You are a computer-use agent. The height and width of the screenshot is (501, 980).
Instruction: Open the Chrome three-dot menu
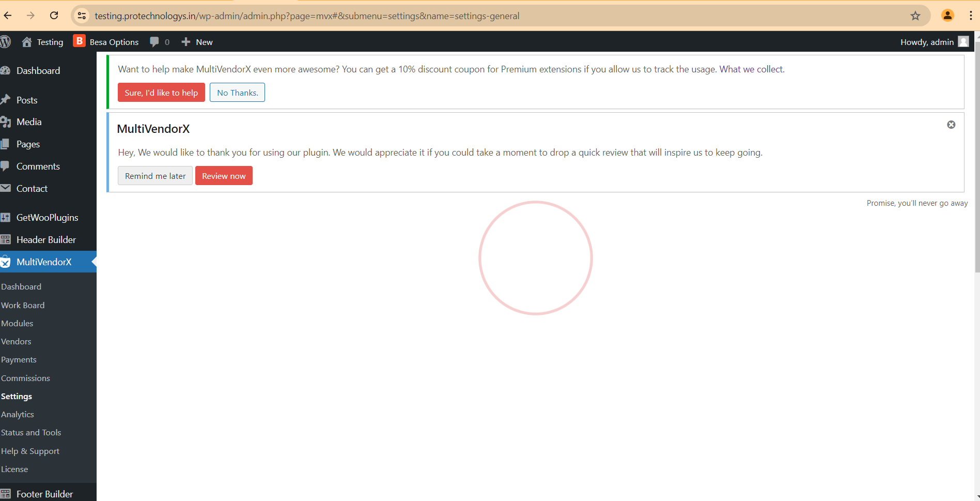[970, 16]
